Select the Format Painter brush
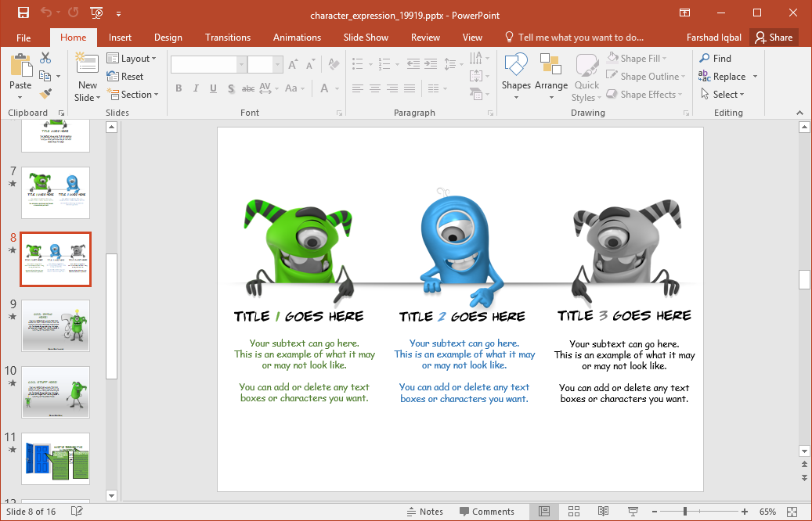812x521 pixels. point(45,94)
